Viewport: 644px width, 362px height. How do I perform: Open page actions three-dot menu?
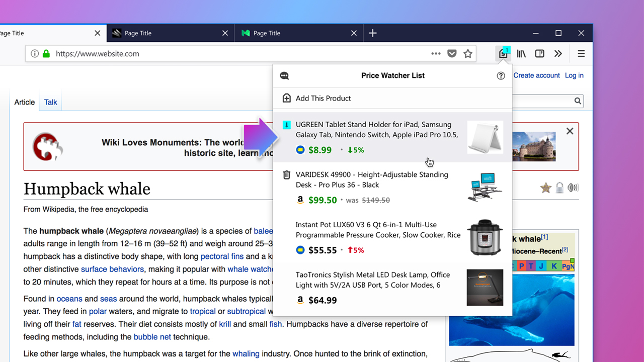tap(436, 53)
